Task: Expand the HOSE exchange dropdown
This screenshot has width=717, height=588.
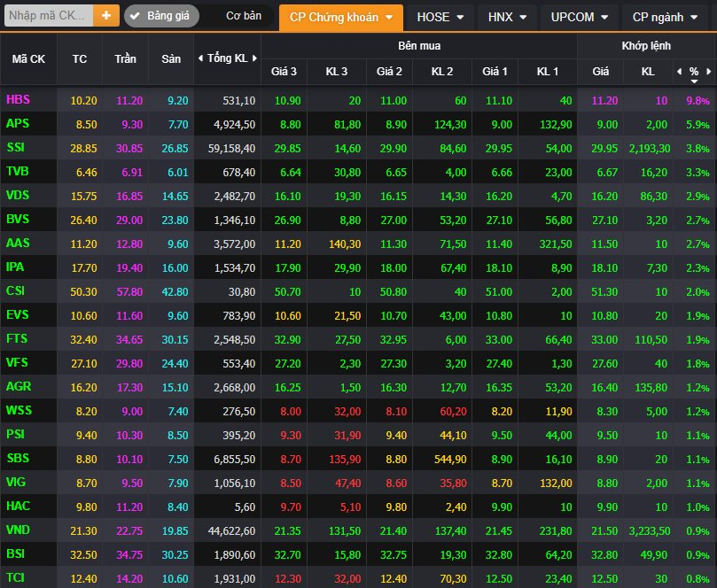Action: click(x=440, y=16)
